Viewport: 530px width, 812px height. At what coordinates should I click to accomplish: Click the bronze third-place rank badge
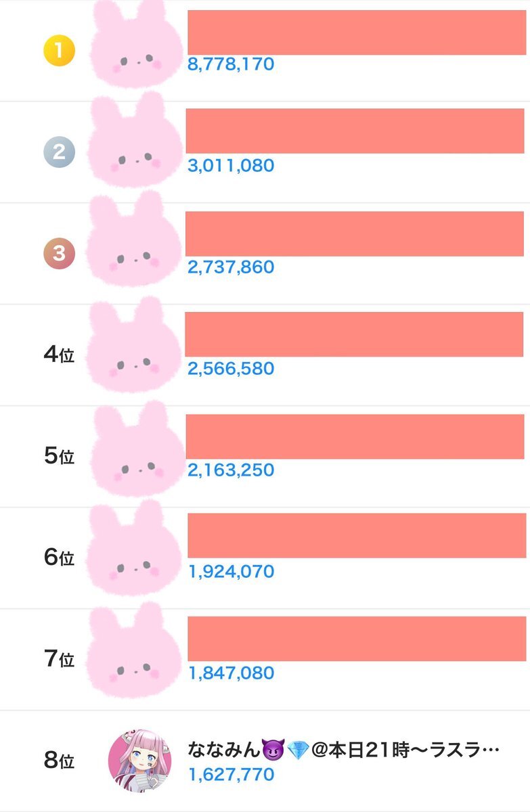point(59,253)
